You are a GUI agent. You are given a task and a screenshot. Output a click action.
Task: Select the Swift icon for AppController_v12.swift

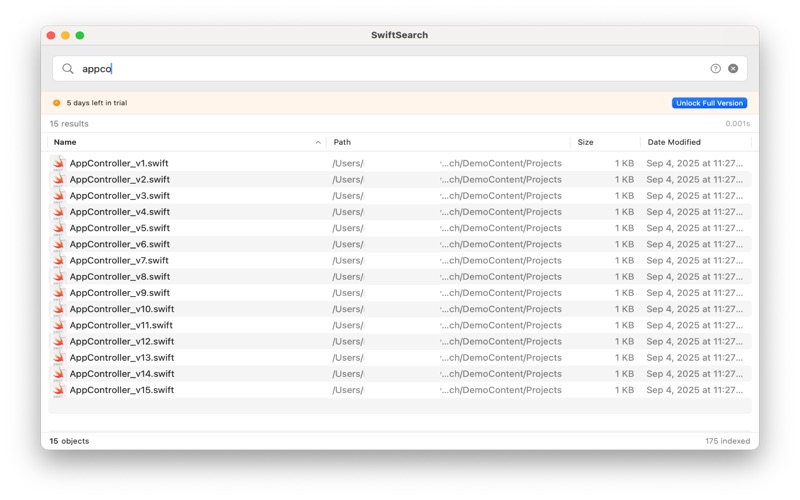pyautogui.click(x=59, y=341)
